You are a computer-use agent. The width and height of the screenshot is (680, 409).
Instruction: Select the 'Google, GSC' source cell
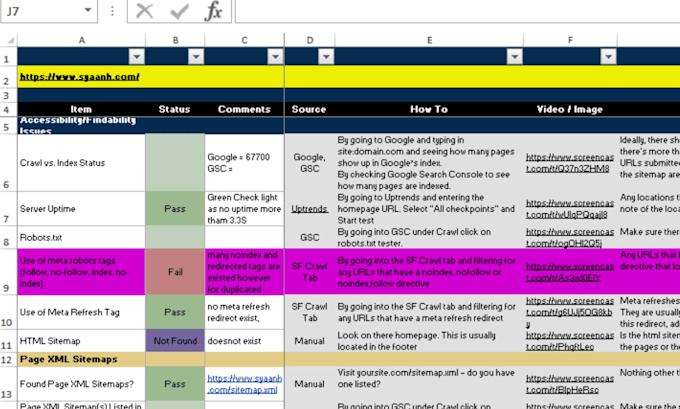[310, 163]
